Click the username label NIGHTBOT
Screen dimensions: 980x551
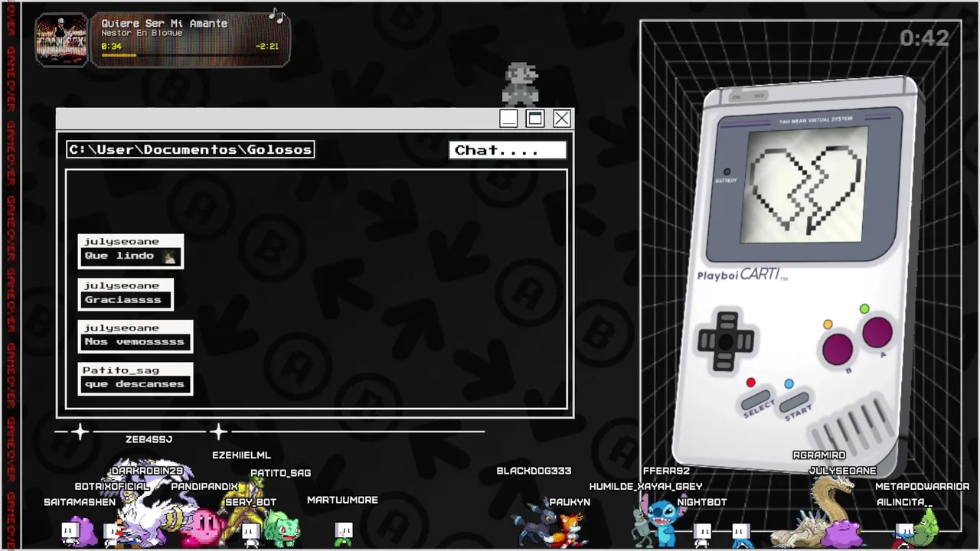click(702, 502)
